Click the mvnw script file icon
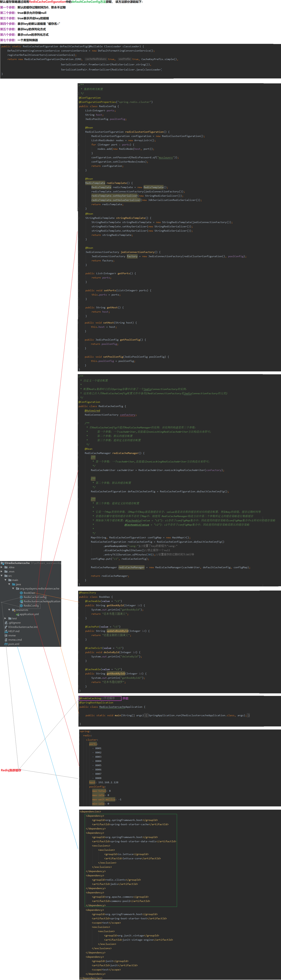 (x=6, y=635)
